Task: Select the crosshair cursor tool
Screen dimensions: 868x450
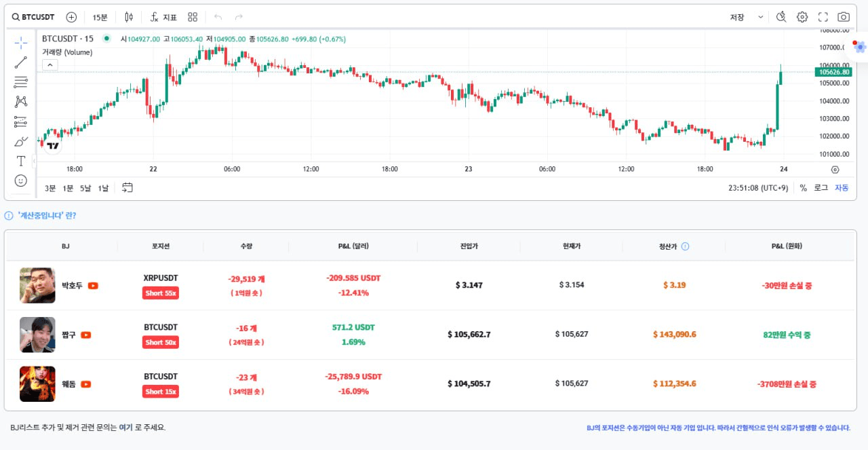Action: point(21,43)
